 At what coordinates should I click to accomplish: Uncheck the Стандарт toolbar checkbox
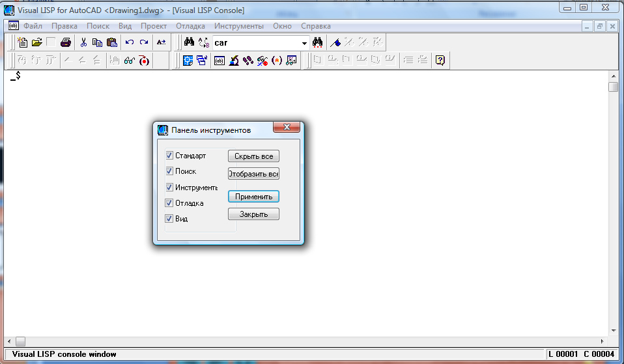(x=169, y=155)
